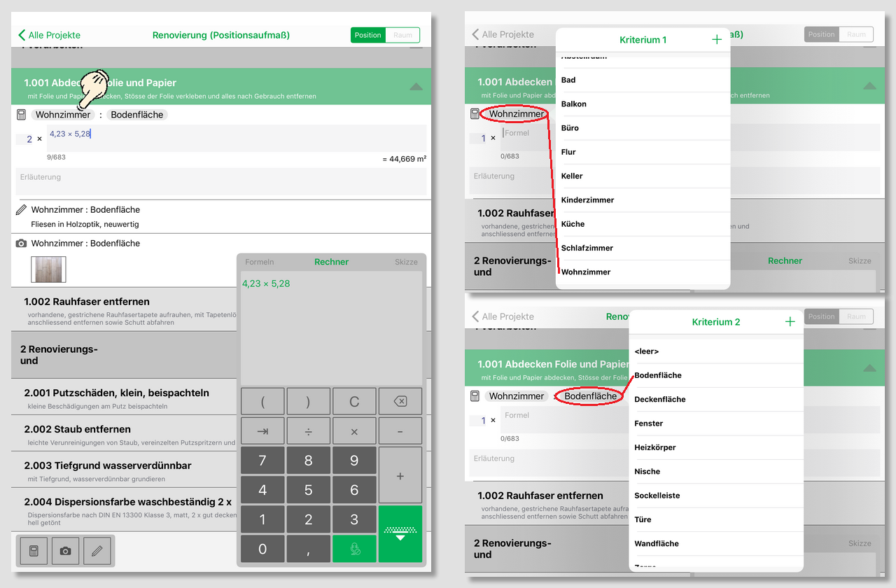Collapse position 1.001 with the triangle in the left screen

416,87
